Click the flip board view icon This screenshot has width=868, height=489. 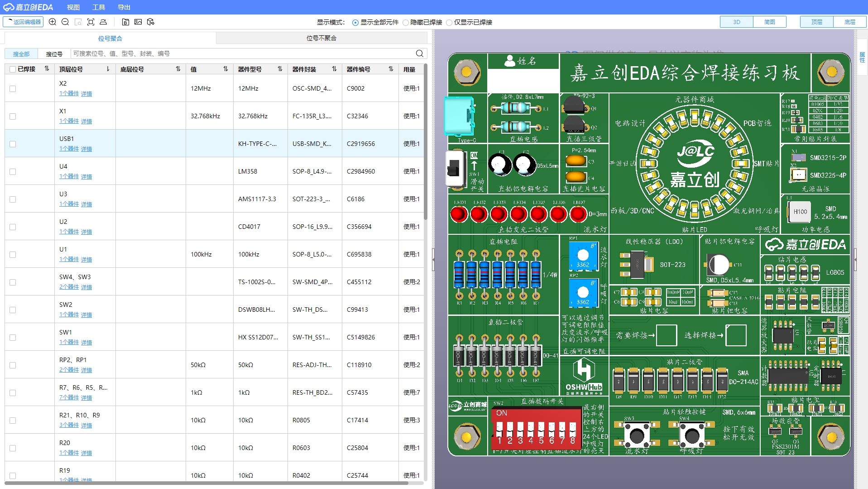tap(103, 22)
